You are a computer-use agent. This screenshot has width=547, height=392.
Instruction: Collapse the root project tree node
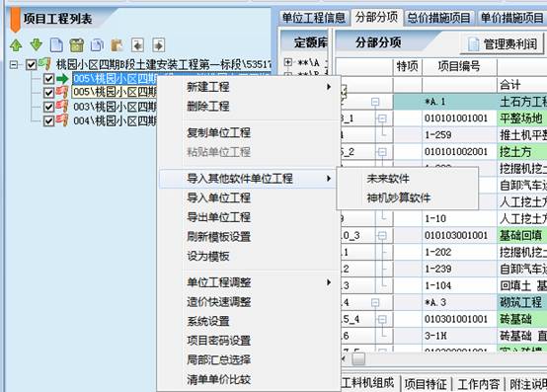click(x=14, y=64)
